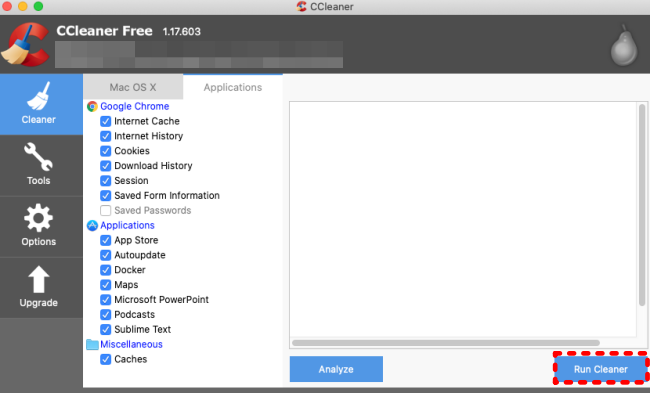Screen dimensions: 650x393
Task: Uncheck Saved Form Information
Action: 106,196
